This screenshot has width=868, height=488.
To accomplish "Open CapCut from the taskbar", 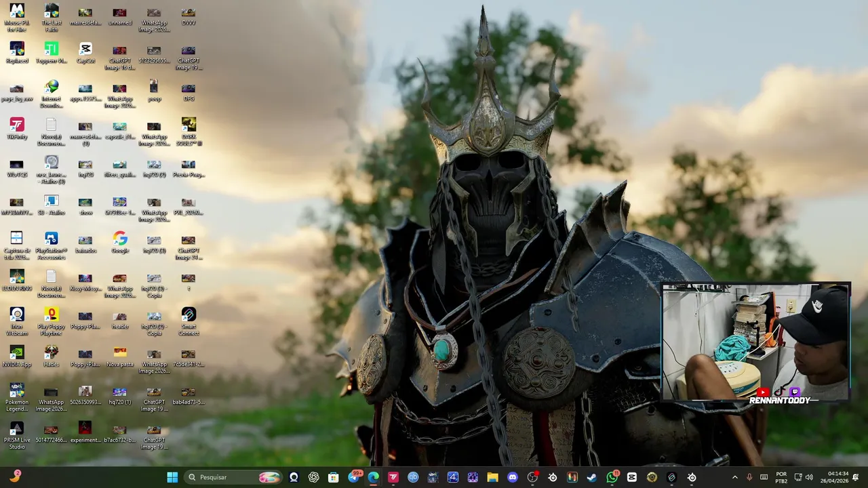I will tap(632, 477).
